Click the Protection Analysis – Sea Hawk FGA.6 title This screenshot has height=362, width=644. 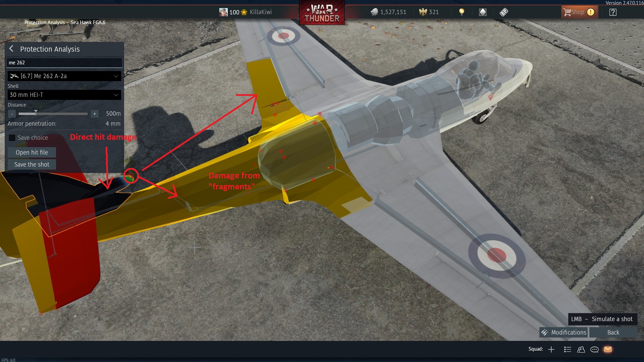click(x=65, y=22)
